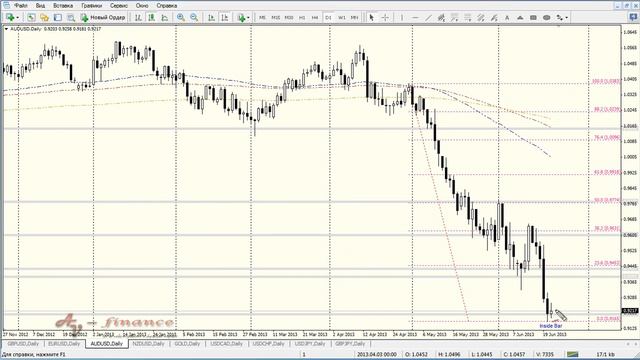Open the New Chart dropdown arrow
The height and width of the screenshot is (360, 640).
17,18
